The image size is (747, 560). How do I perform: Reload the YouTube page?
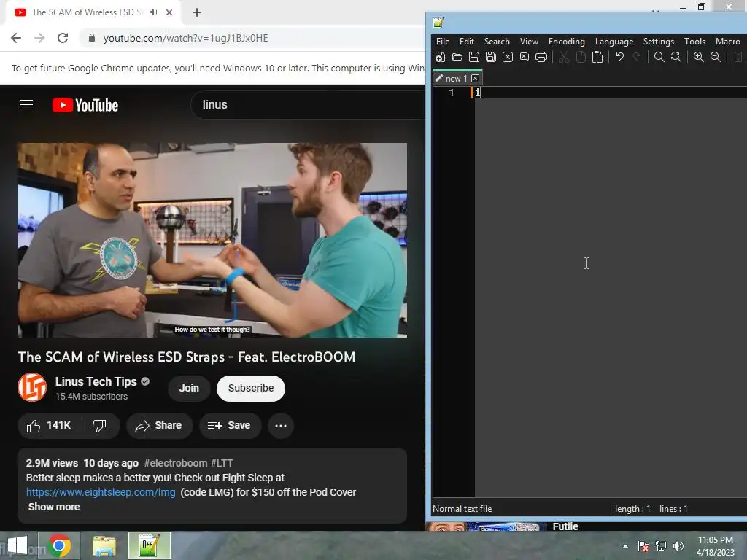click(63, 38)
